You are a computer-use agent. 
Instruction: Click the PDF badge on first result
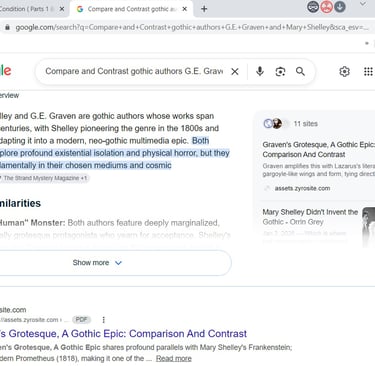pos(81,320)
